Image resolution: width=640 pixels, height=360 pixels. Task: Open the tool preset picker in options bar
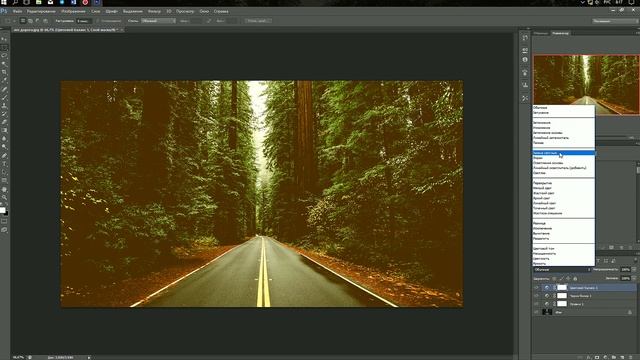(10, 20)
